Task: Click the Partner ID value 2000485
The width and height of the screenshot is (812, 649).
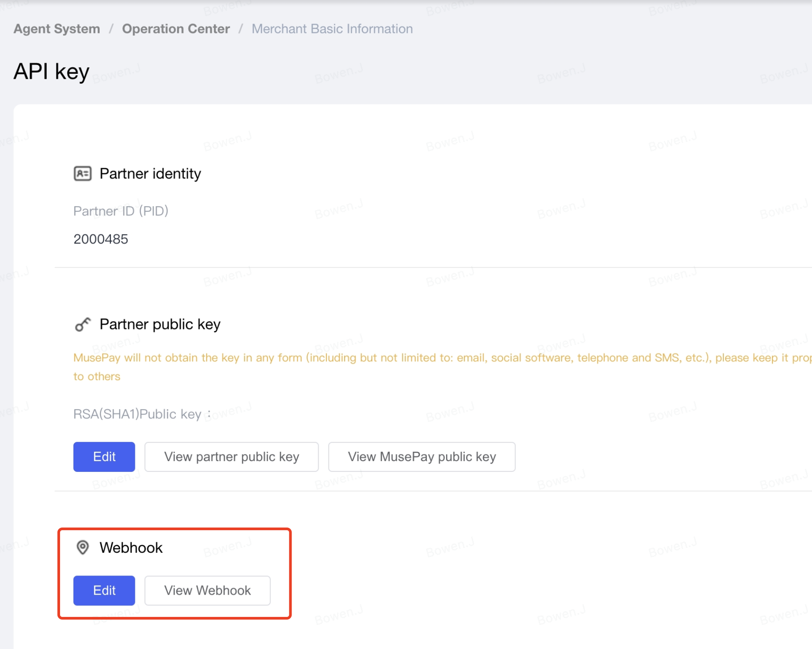Action: coord(101,239)
